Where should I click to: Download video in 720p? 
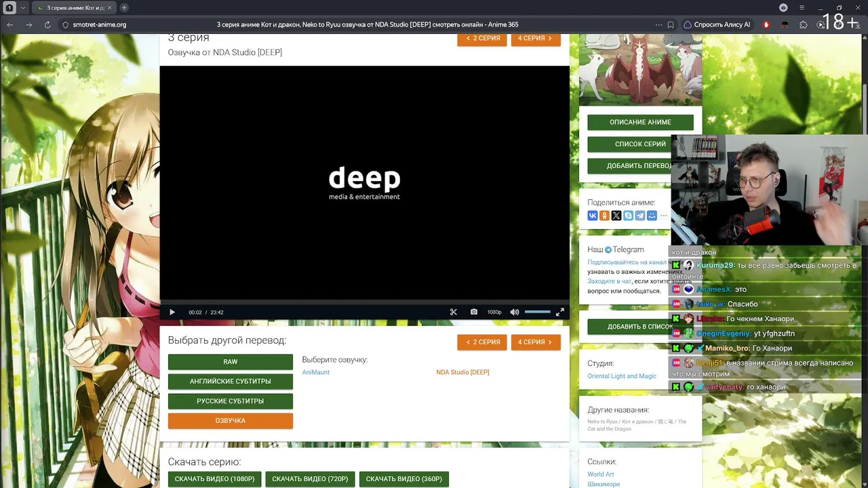(310, 479)
